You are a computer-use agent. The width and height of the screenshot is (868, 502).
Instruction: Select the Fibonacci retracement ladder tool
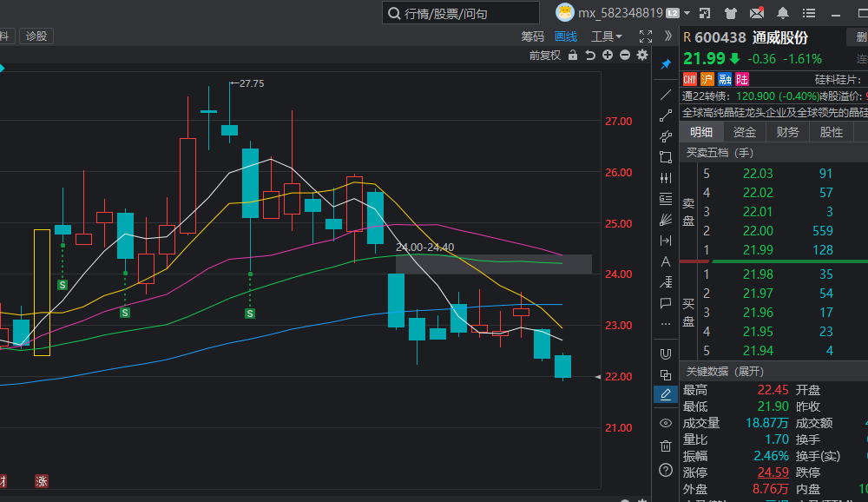point(666,282)
